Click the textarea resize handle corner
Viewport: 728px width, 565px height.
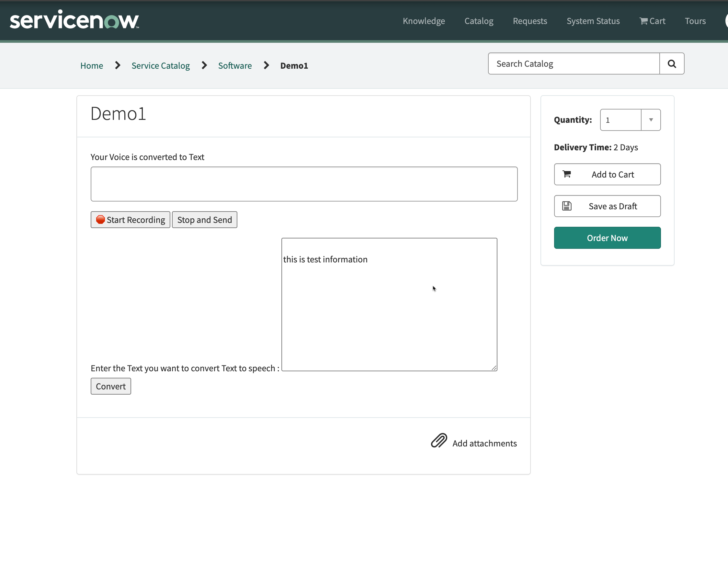tap(494, 368)
